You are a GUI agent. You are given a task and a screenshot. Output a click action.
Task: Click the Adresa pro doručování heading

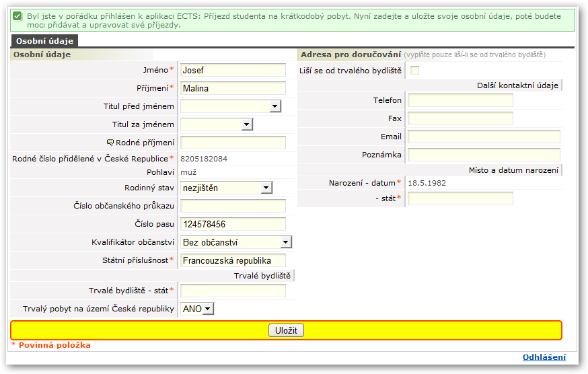click(x=351, y=54)
